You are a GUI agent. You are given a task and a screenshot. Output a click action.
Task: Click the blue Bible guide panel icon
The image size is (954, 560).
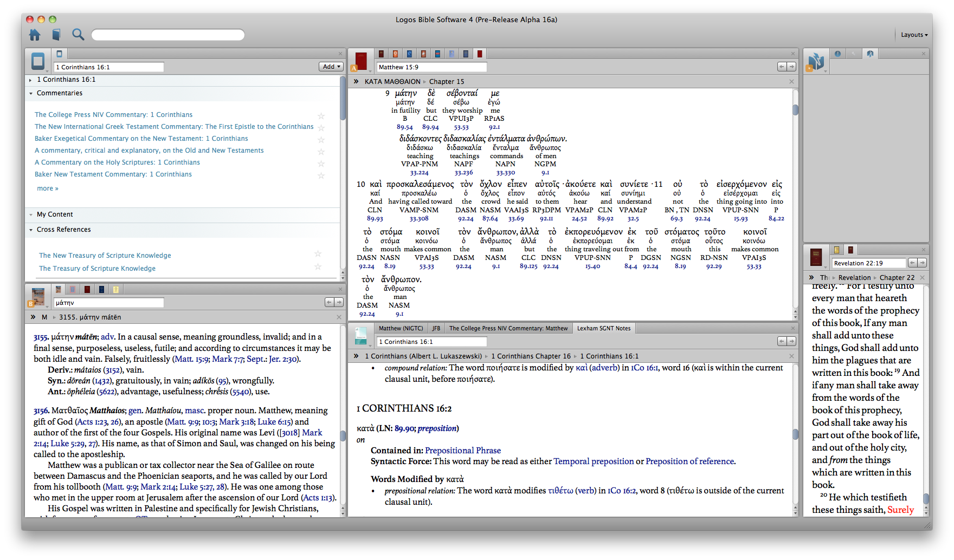(816, 61)
